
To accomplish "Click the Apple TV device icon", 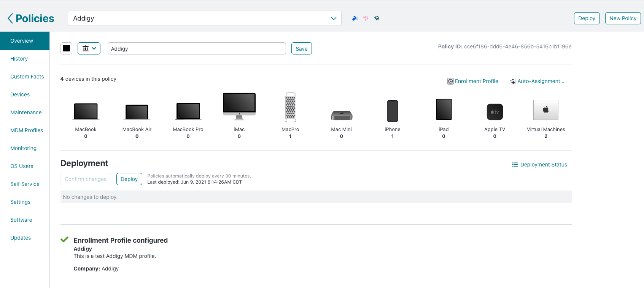I will [495, 112].
